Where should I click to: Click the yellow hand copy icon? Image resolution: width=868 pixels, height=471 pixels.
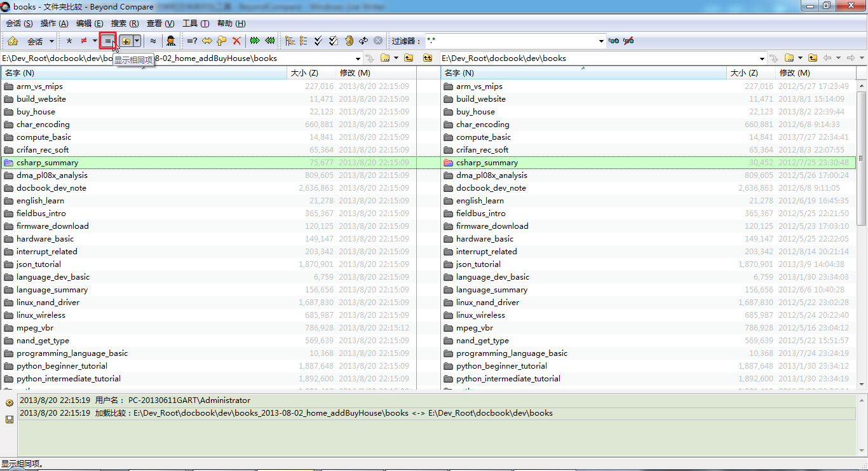[x=222, y=41]
